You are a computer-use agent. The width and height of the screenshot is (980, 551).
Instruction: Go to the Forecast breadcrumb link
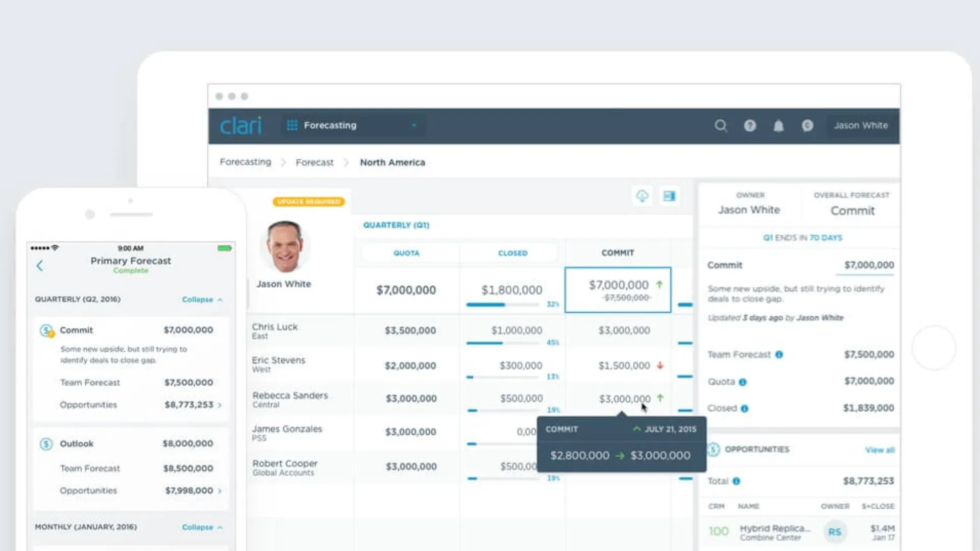[314, 162]
